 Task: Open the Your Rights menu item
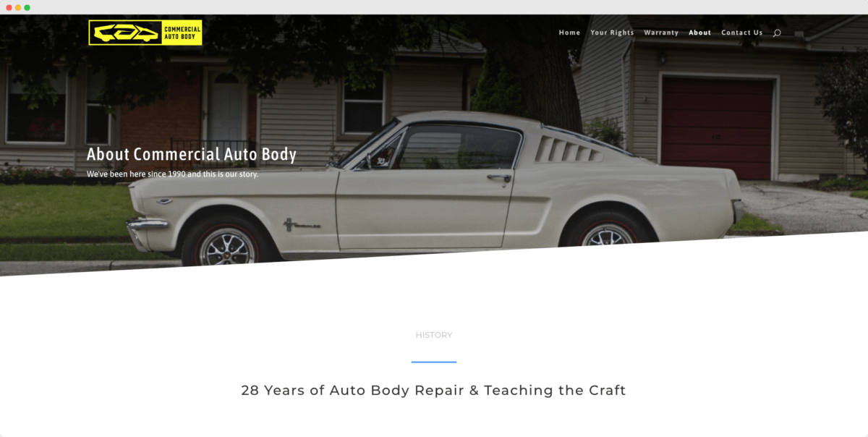612,33
